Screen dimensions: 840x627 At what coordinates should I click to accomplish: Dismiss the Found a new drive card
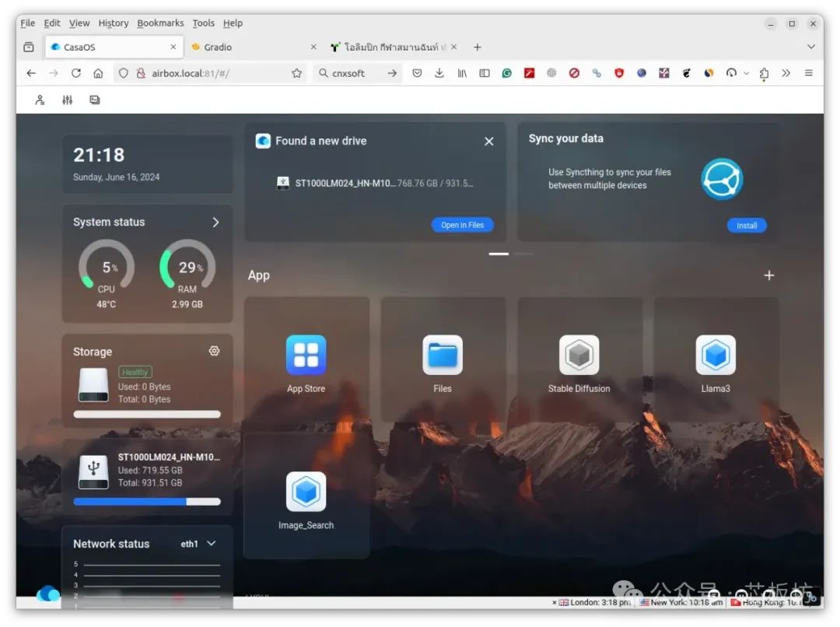[488, 142]
